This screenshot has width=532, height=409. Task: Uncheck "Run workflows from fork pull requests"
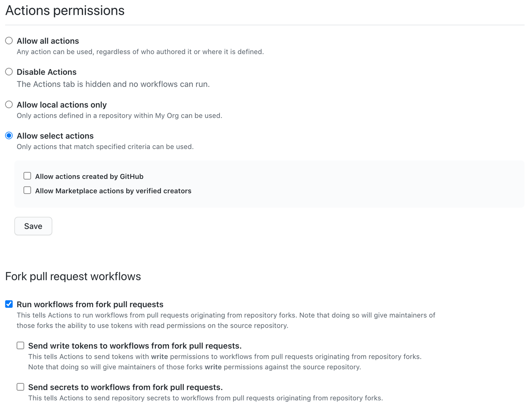[x=9, y=304]
